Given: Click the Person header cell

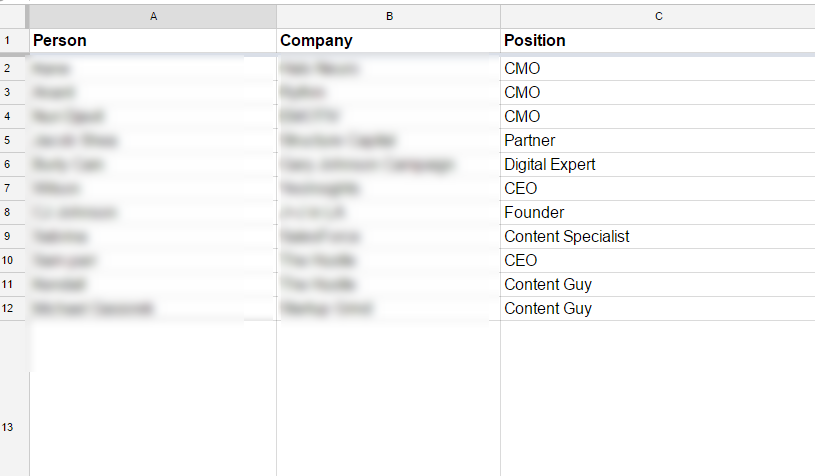Looking at the screenshot, I should (153, 41).
